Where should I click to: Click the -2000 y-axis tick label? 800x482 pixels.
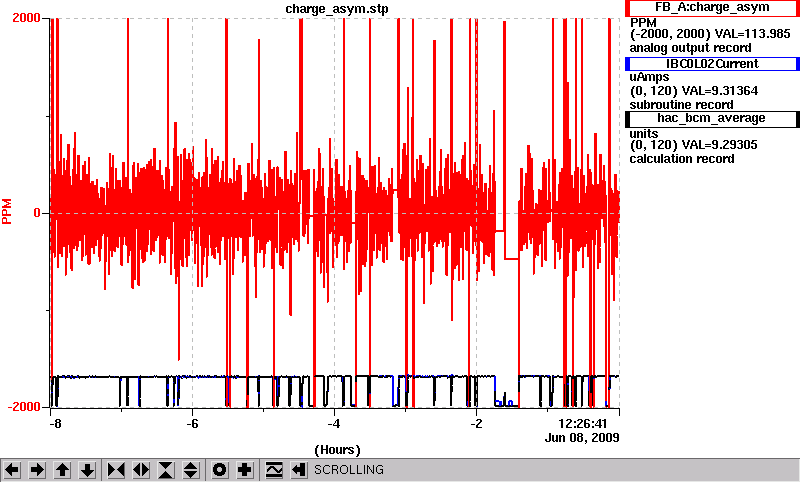click(x=23, y=407)
